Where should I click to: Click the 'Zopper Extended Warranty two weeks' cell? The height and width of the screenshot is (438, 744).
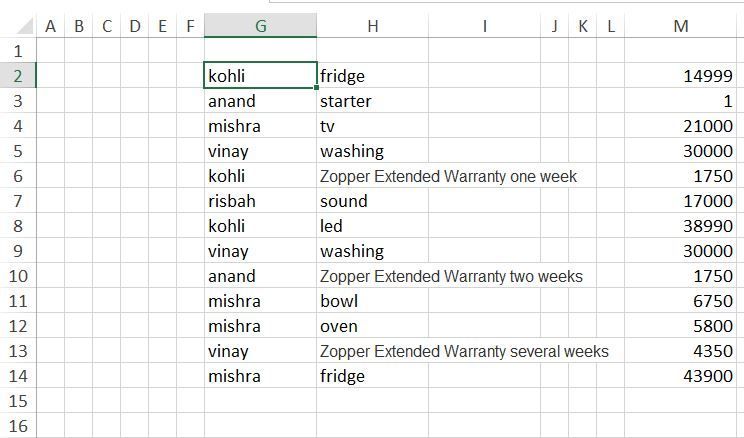(x=451, y=276)
